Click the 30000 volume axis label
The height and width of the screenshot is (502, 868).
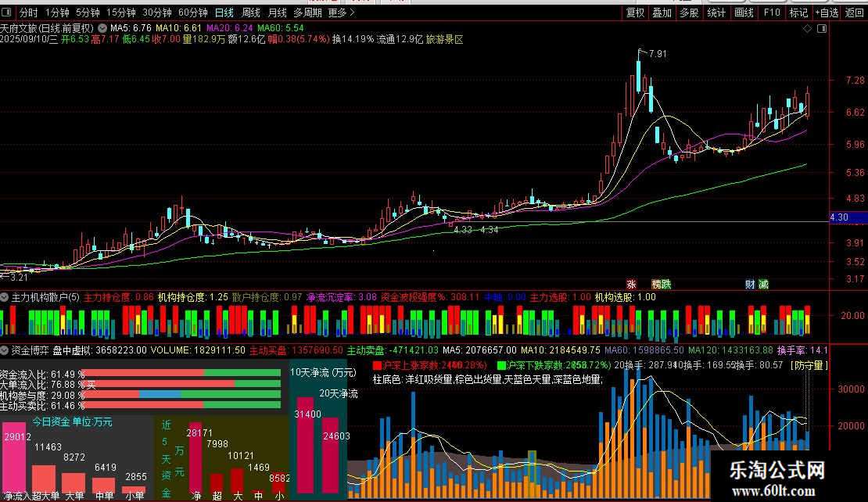(851, 389)
